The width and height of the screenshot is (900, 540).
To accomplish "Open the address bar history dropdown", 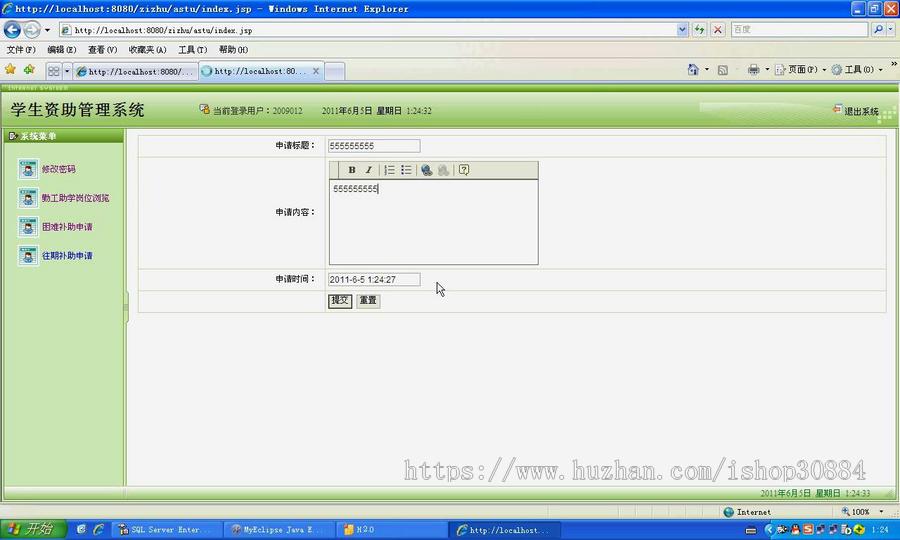I will [682, 29].
